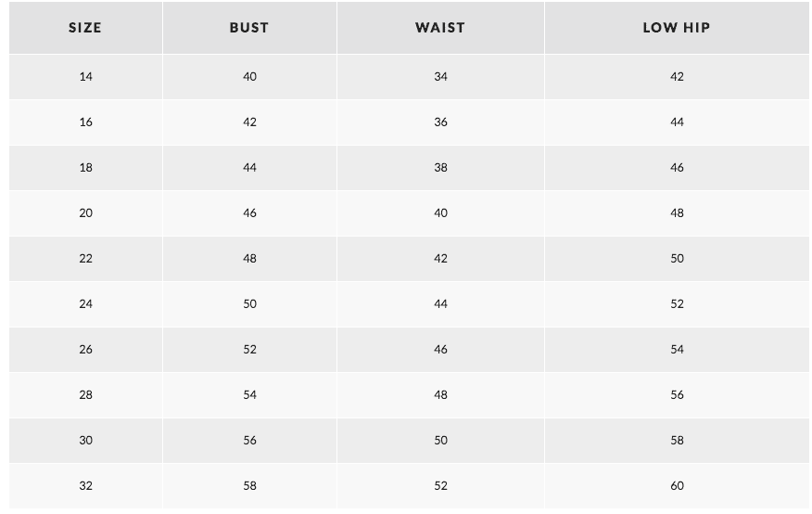Select the size 24 cell

pos(85,304)
